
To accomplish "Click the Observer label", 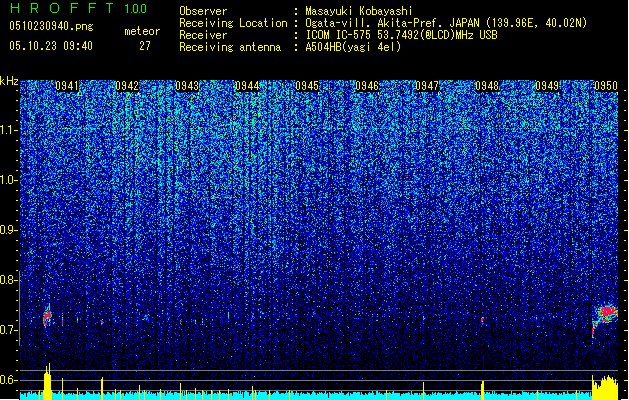I will pyautogui.click(x=203, y=11).
